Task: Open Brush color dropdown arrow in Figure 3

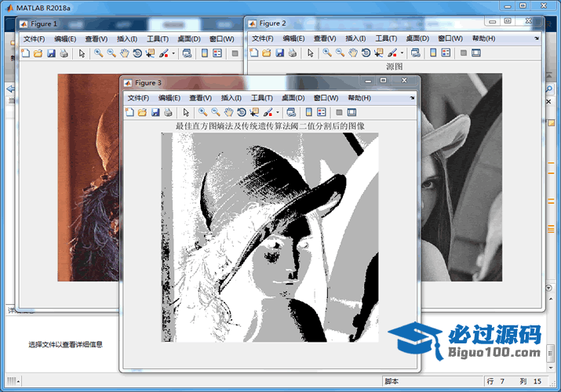Action: (x=278, y=113)
